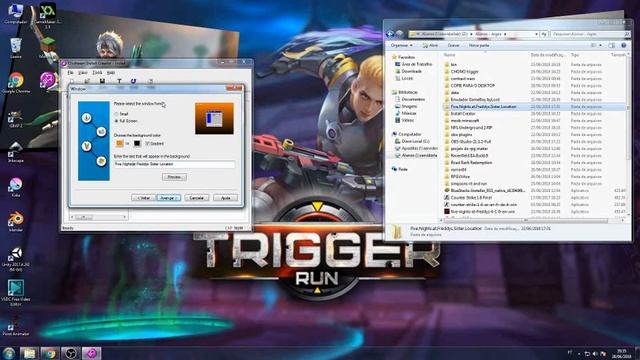Open the Tools menu in installer window
The image size is (640, 360).
97,73
